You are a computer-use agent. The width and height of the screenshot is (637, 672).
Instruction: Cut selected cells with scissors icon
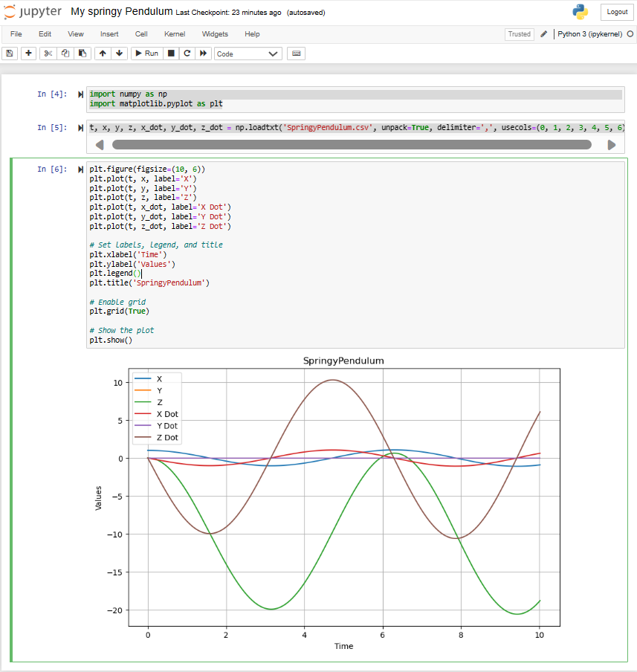[48, 54]
